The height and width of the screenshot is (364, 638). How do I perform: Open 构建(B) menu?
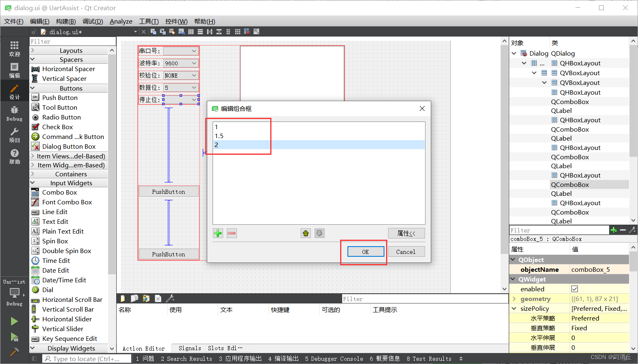tap(66, 22)
